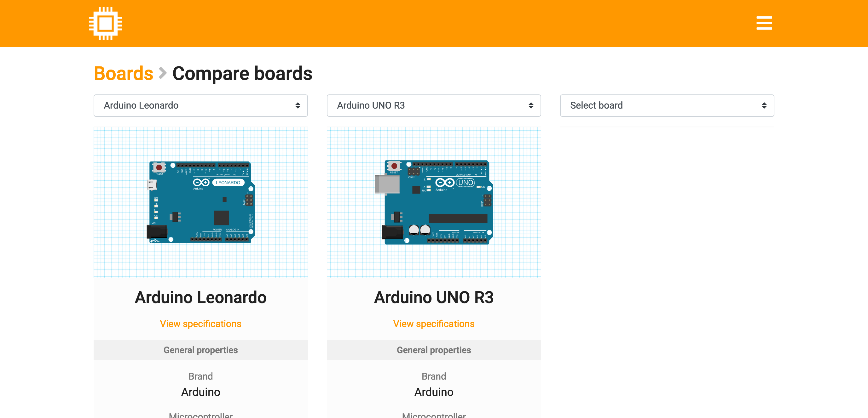This screenshot has height=418, width=868.
Task: Open the Arduino Leonardo board selector
Action: coord(200,105)
